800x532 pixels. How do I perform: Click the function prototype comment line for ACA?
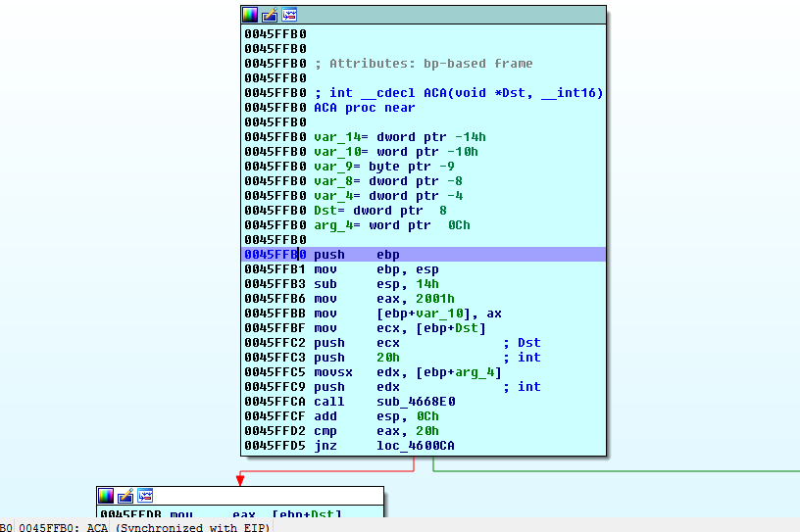(458, 93)
